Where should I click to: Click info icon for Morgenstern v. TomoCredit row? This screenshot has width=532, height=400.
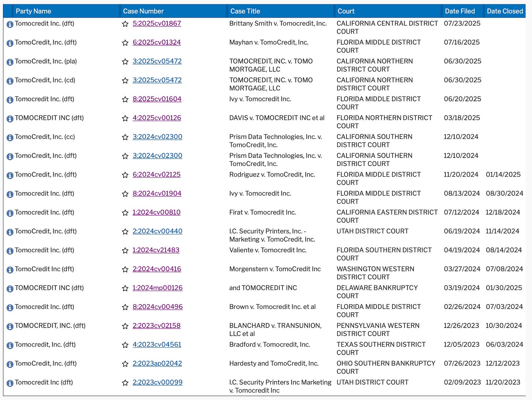(10, 270)
